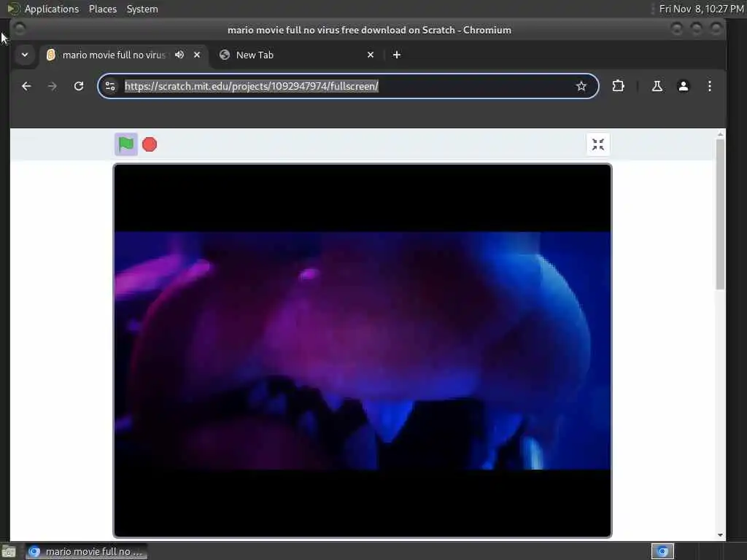Open the Places menu
This screenshot has width=747, height=560.
click(103, 9)
